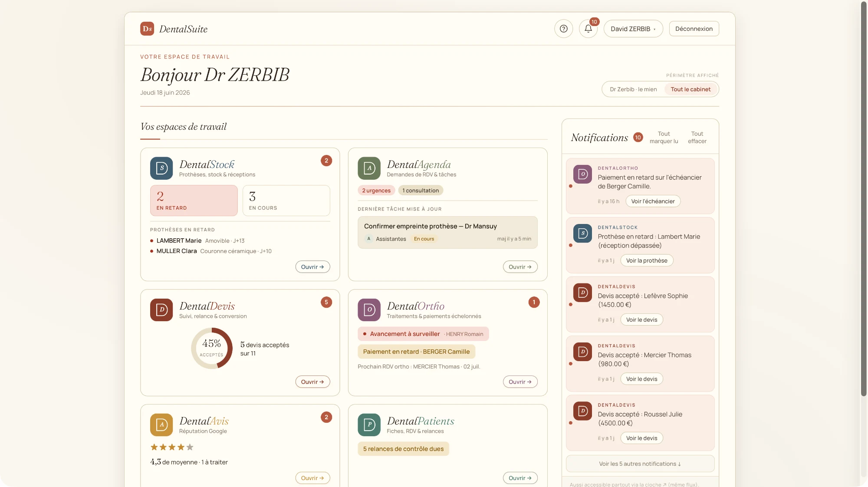Image resolution: width=868 pixels, height=487 pixels.
Task: Click '5 relances de contrôle dues' tag
Action: [403, 449]
